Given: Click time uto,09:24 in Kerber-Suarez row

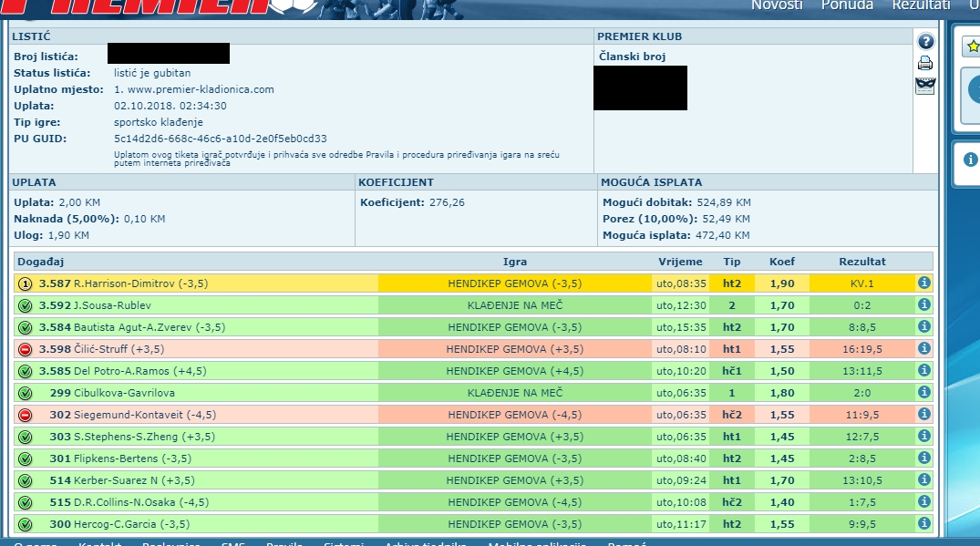Looking at the screenshot, I should pos(681,480).
